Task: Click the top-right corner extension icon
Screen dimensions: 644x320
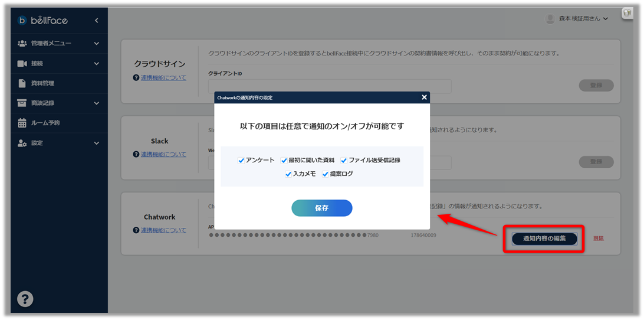Action: point(627,13)
